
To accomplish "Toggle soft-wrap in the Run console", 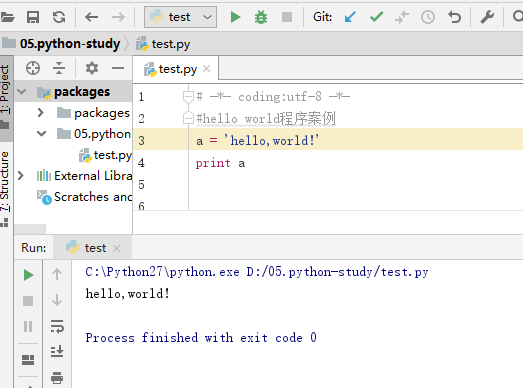I will click(x=57, y=326).
